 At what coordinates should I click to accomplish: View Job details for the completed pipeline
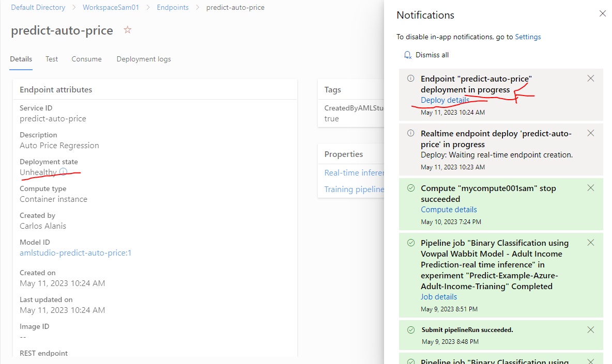tap(438, 296)
